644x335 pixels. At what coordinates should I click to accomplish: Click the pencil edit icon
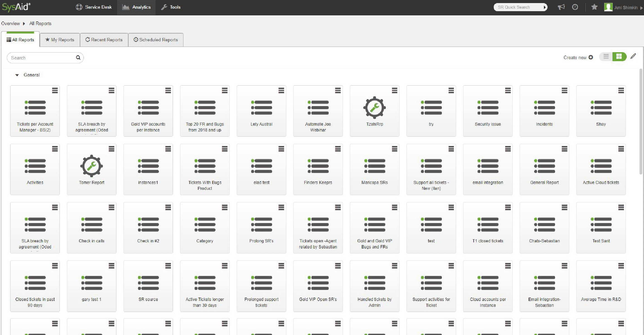633,56
